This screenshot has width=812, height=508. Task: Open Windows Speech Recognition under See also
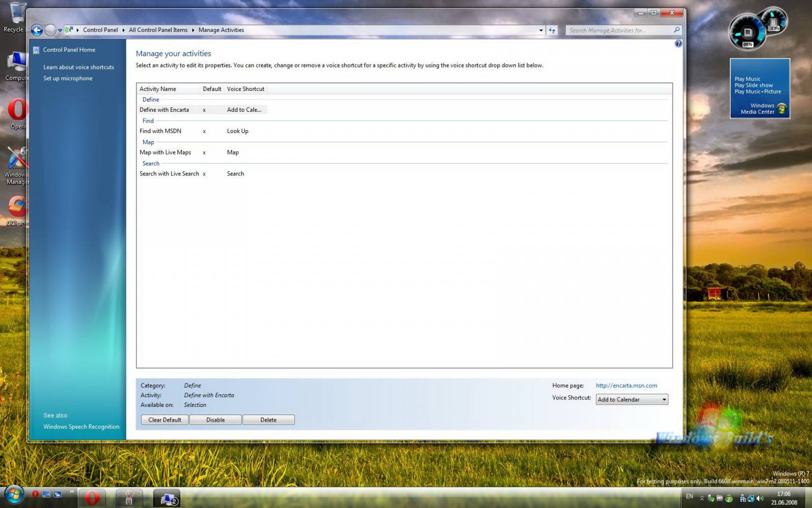pos(81,427)
